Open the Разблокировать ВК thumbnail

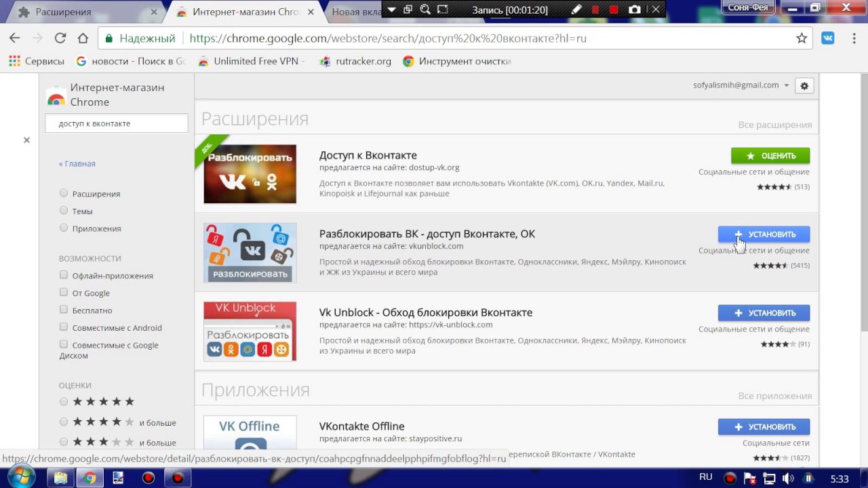click(x=250, y=253)
